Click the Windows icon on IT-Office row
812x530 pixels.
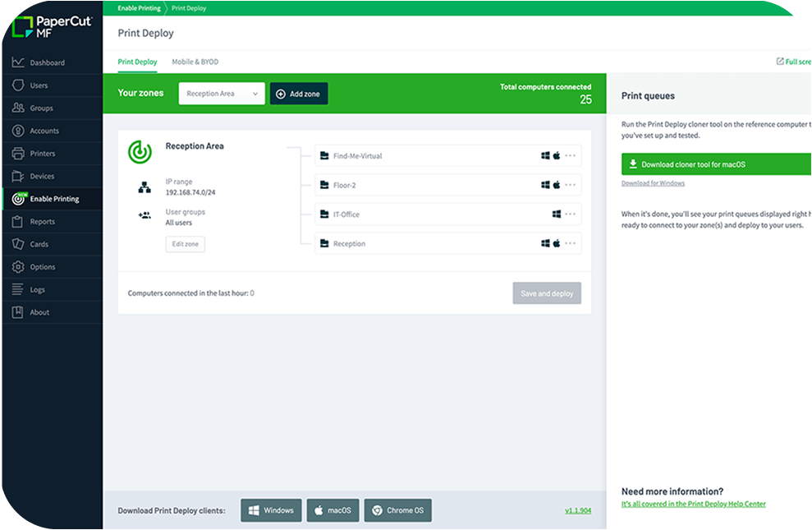[557, 214]
